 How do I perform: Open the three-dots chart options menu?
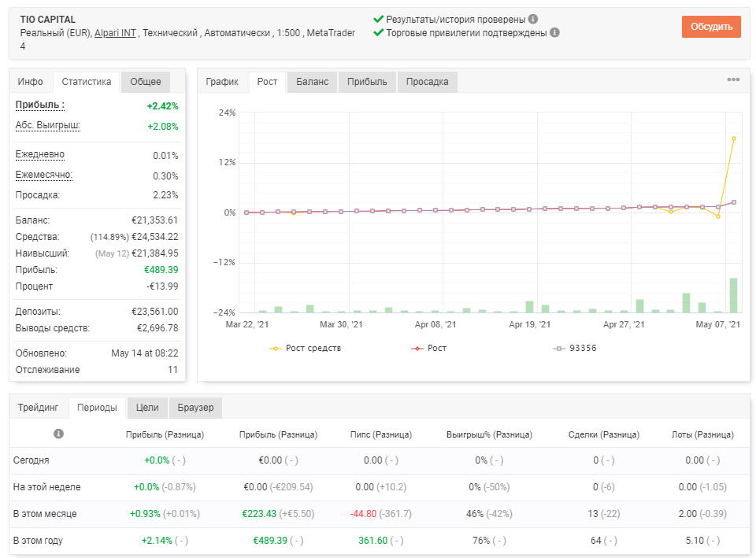[733, 79]
